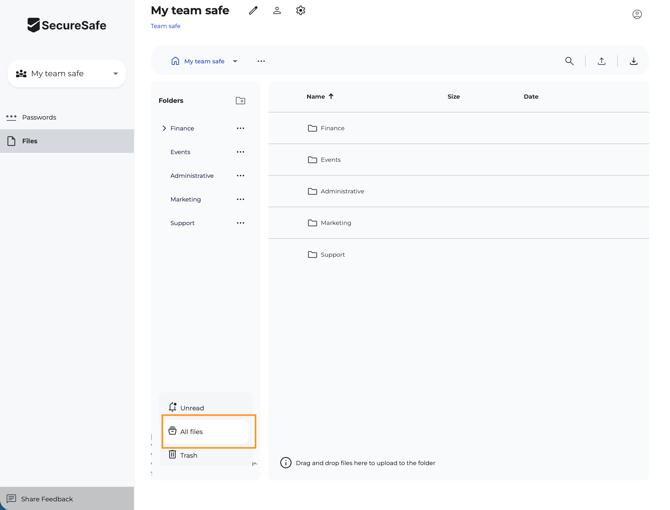This screenshot has height=510, width=670.
Task: Open more options for Events folder
Action: coord(240,152)
